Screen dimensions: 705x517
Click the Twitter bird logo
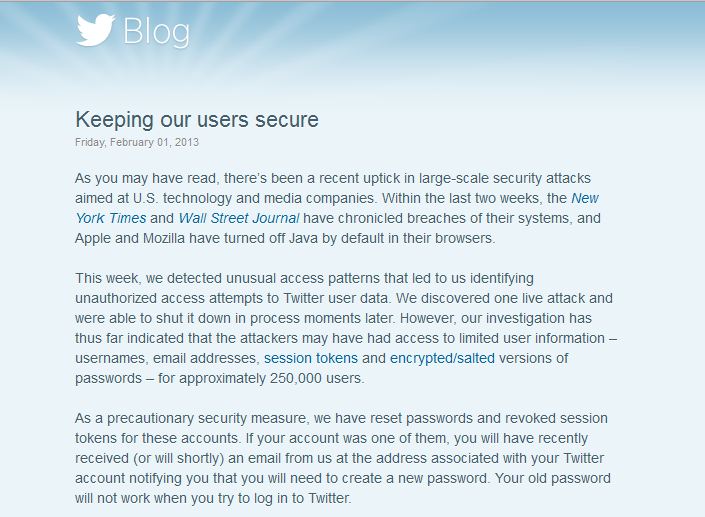[95, 30]
